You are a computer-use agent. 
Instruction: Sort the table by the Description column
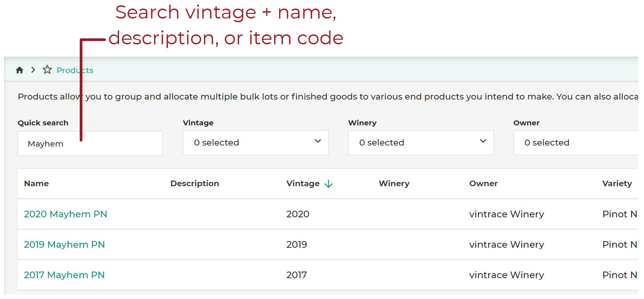[194, 184]
